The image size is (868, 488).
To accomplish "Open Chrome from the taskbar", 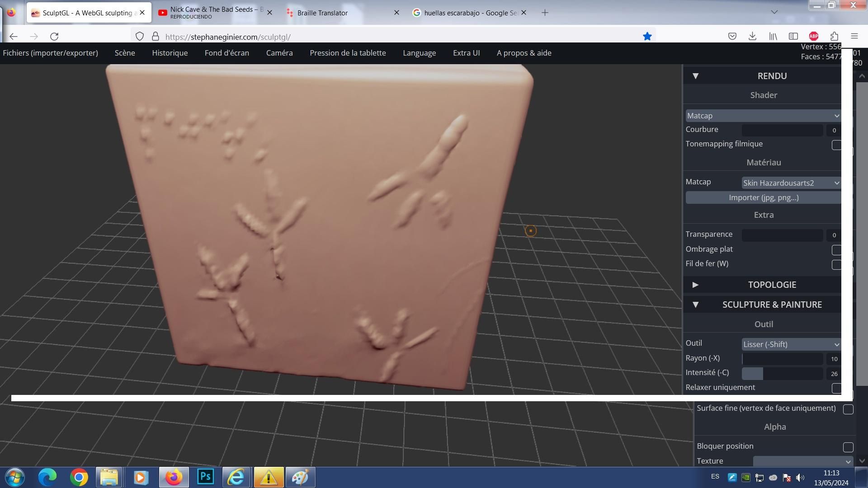I will pyautogui.click(x=79, y=477).
